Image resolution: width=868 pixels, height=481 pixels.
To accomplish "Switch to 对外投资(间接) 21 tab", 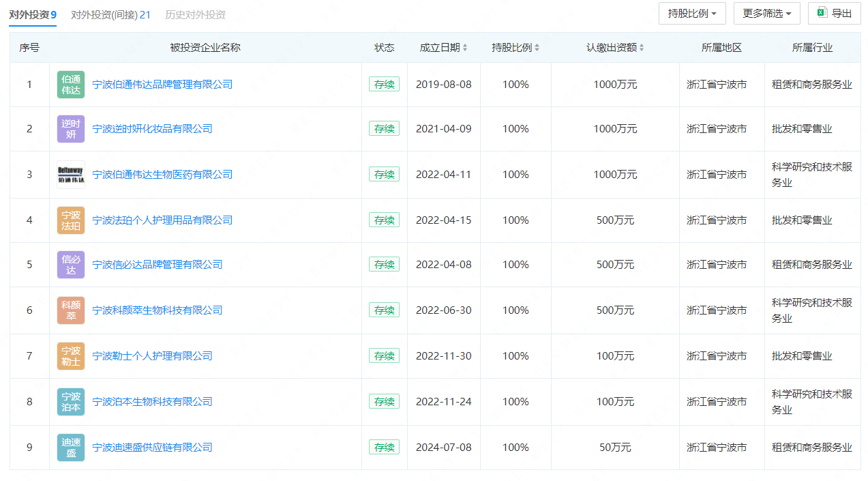I will click(110, 14).
